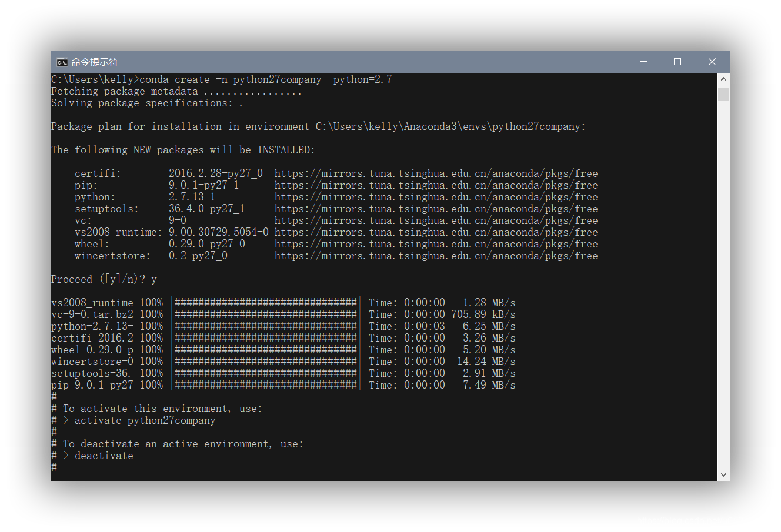
Task: Click the '7.49 MB/s' speed value
Action: tap(489, 385)
